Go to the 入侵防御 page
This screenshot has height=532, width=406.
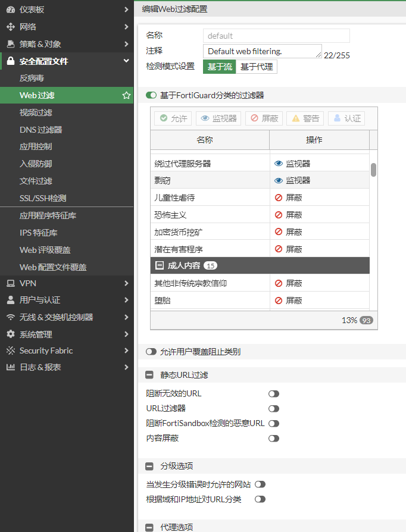click(x=36, y=164)
